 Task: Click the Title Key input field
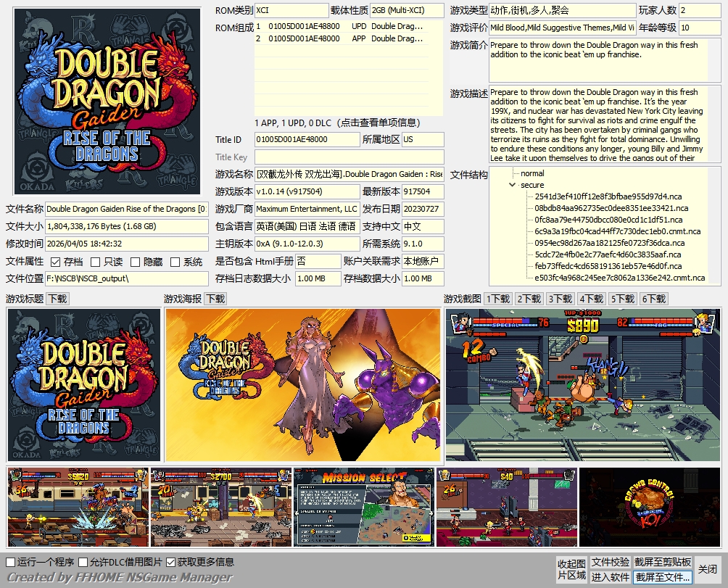click(349, 157)
